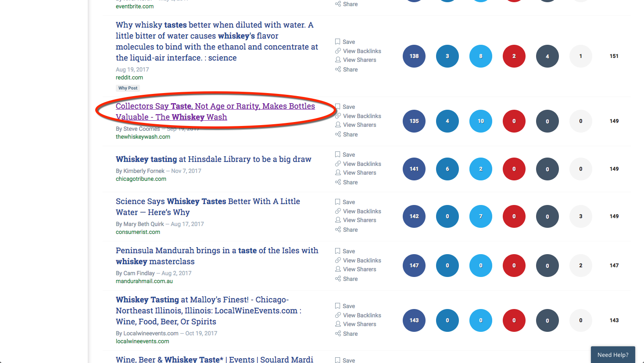The height and width of the screenshot is (363, 644).
Task: Visit eventbrite.com domain link
Action: pyautogui.click(x=135, y=6)
